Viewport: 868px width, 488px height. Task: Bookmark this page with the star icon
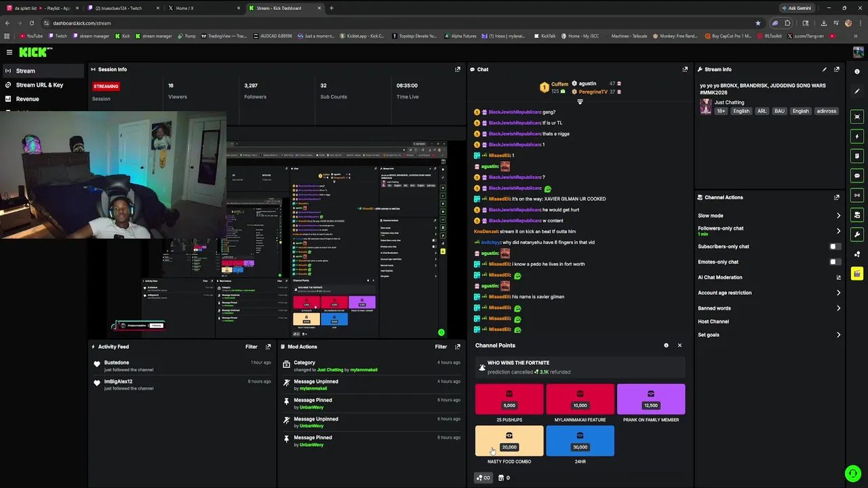pos(757,23)
